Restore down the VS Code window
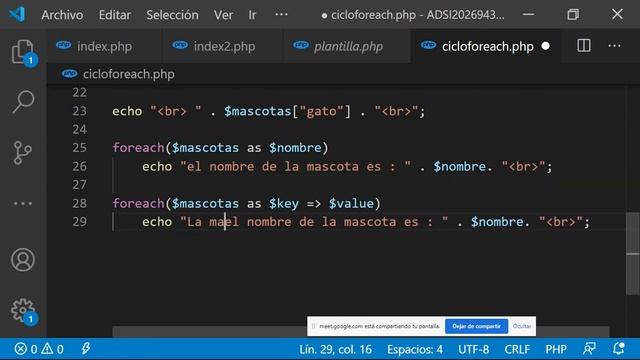 pyautogui.click(x=573, y=15)
